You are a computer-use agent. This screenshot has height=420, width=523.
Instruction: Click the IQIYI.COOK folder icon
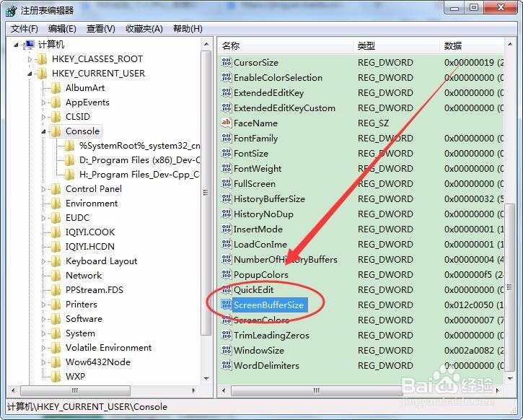[56, 232]
